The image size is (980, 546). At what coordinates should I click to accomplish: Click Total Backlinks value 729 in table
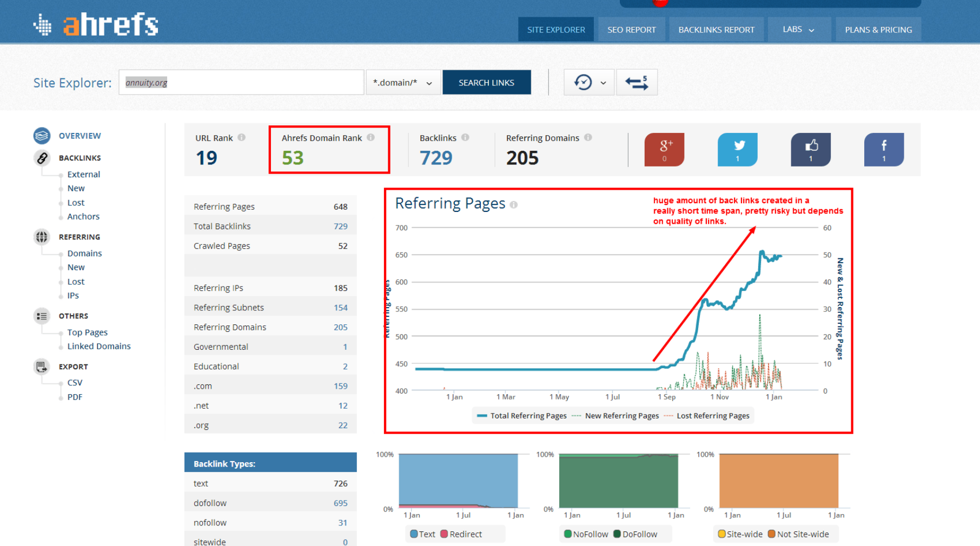click(340, 226)
